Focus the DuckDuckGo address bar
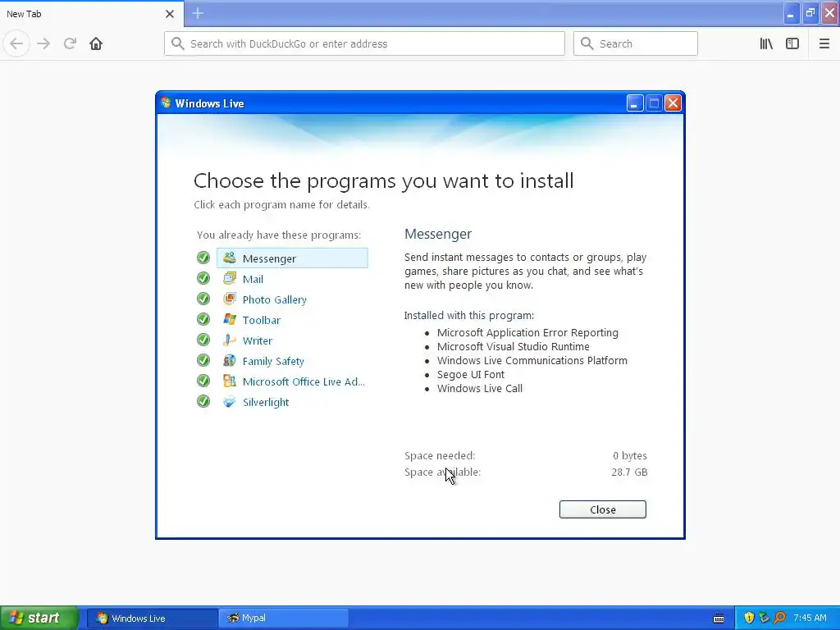The image size is (840, 630). 364,43
